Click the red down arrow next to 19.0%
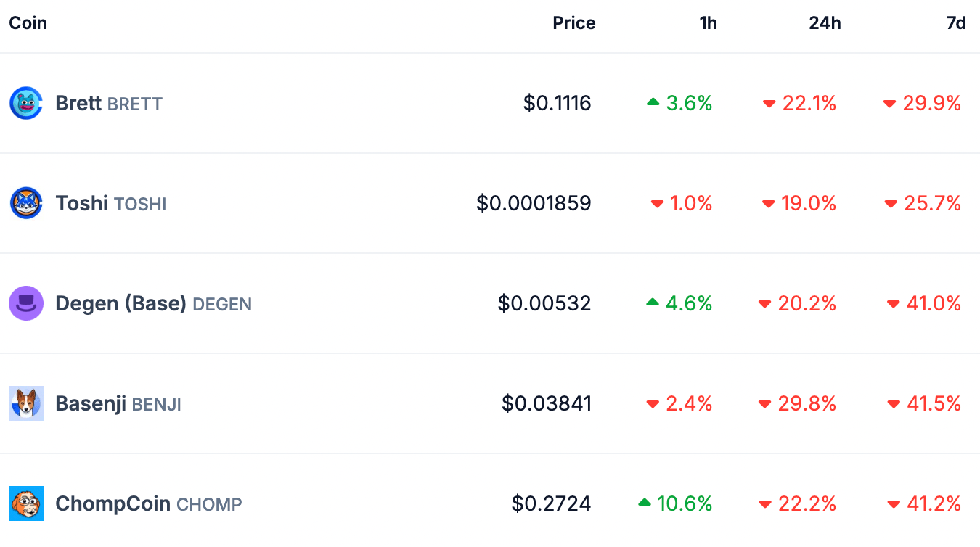980x547 pixels. (768, 204)
